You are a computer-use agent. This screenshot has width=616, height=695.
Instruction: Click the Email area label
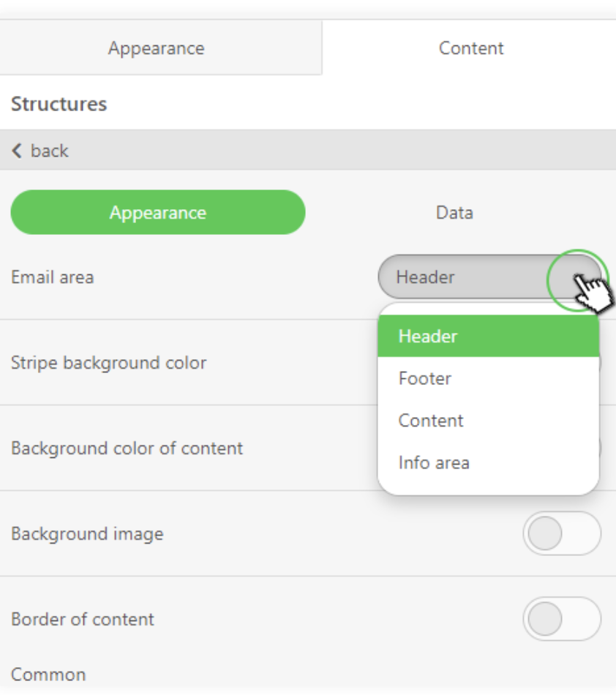52,277
